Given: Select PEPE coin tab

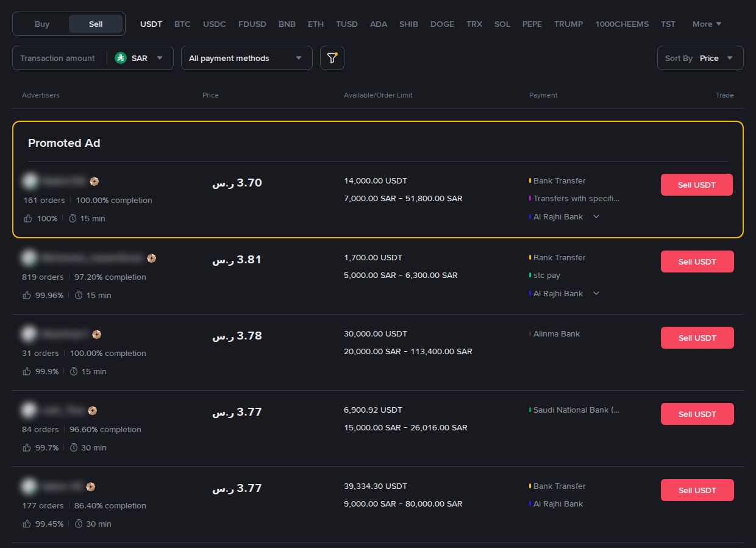Looking at the screenshot, I should 532,24.
